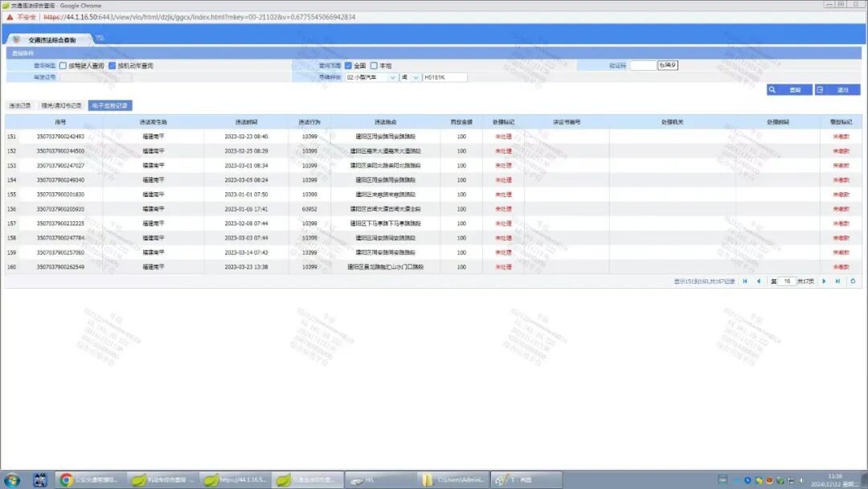
Task: Click time cell 2023-03-23 13:38
Action: 246,267
